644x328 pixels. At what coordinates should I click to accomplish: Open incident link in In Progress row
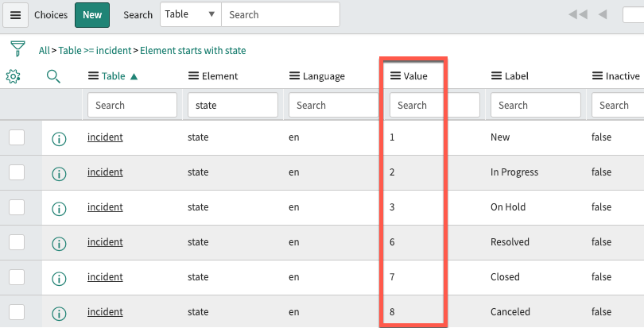pos(105,172)
